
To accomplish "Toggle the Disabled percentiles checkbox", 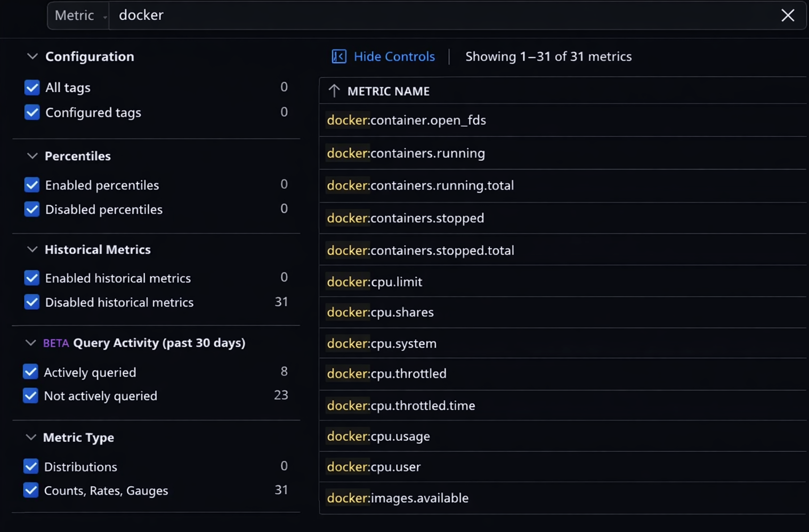I will click(32, 209).
